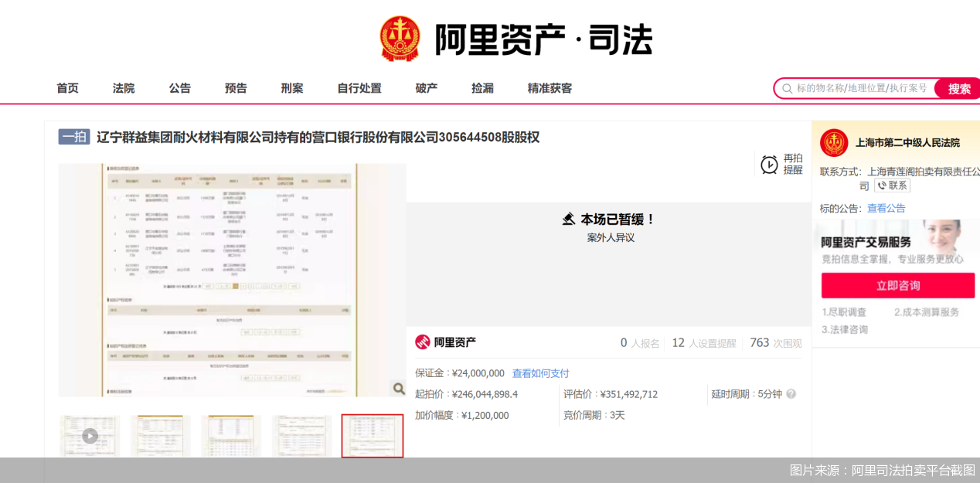Viewport: 980px width, 483px height.
Task: Open 上海市第二中级人民法院 court link
Action: 907,143
